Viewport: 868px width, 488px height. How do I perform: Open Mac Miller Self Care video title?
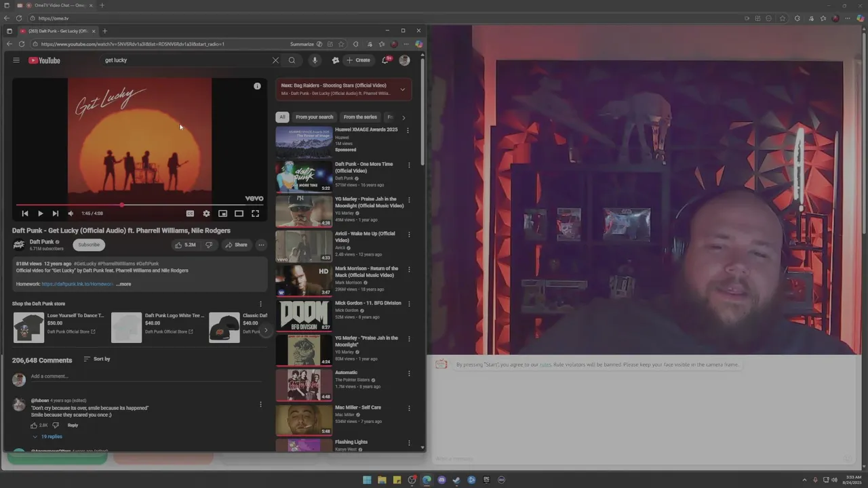(358, 407)
